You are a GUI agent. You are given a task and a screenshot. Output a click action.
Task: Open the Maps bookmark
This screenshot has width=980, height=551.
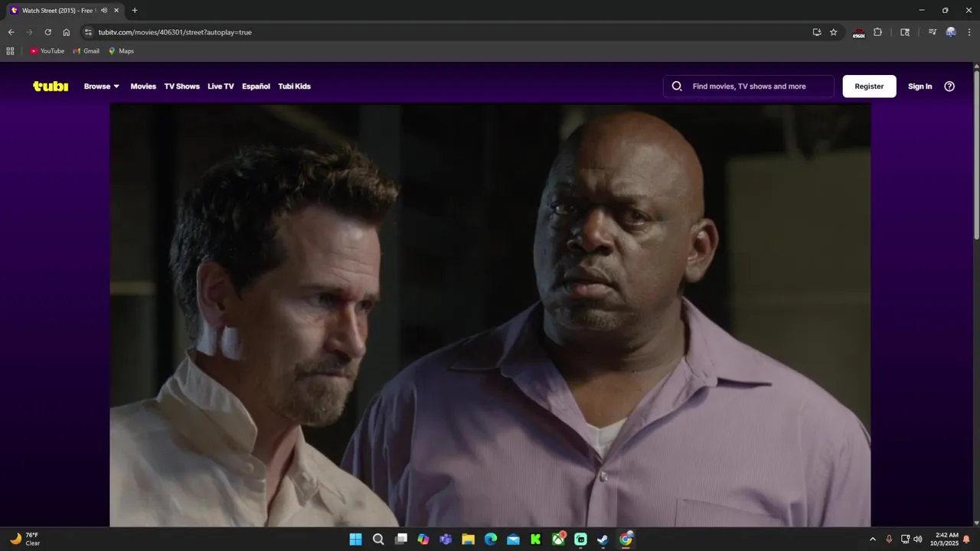coord(121,51)
